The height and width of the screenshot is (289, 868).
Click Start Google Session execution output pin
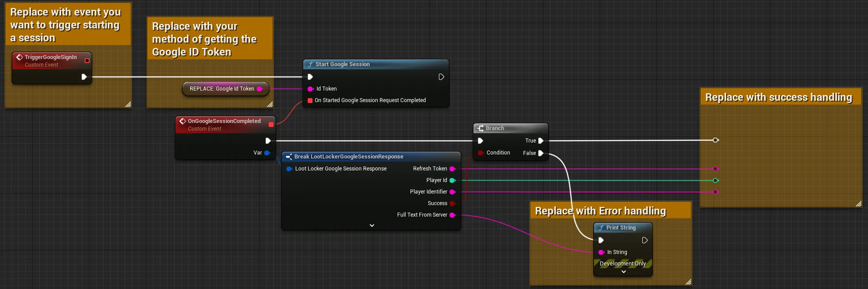[441, 77]
